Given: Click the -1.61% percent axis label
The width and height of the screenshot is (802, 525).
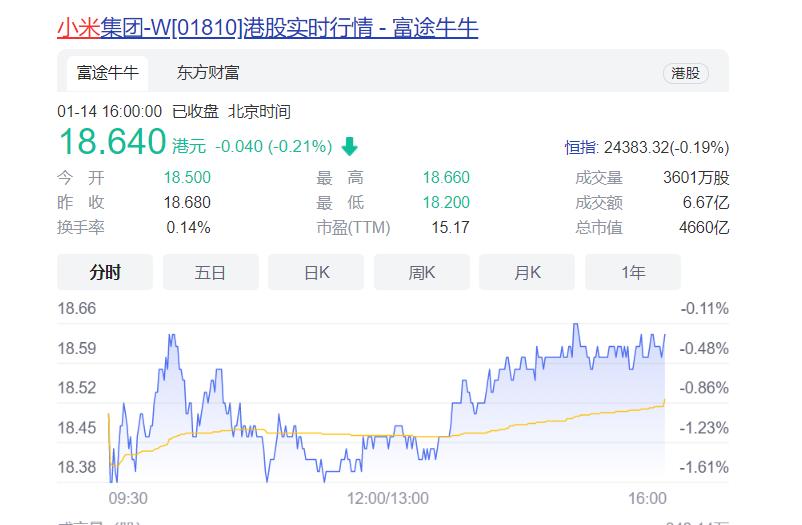Looking at the screenshot, I should (x=704, y=467).
